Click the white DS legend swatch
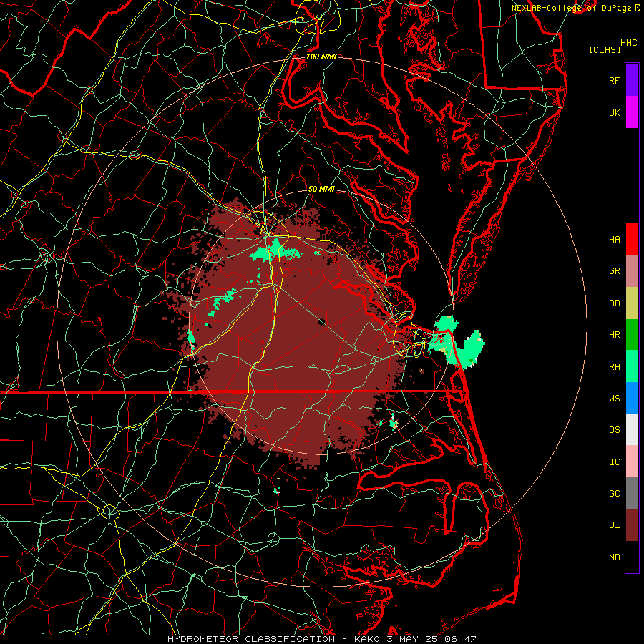Viewport: 644px width, 644px height. pos(632,429)
